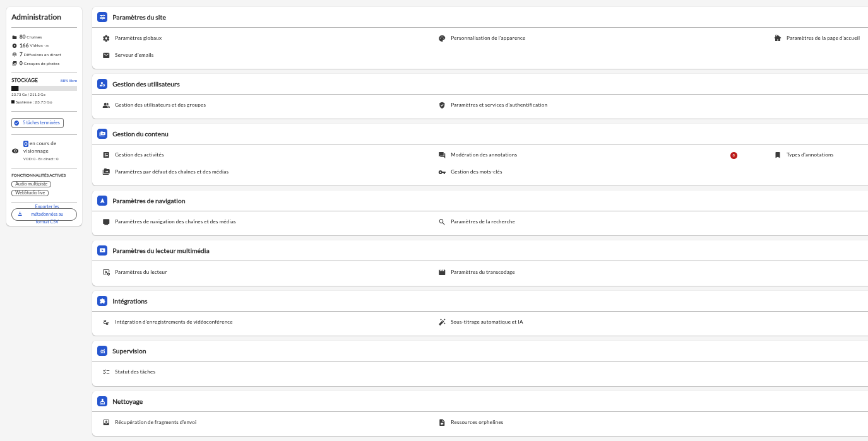Open Statut des tâches under Supervision
868x441 pixels.
135,372
